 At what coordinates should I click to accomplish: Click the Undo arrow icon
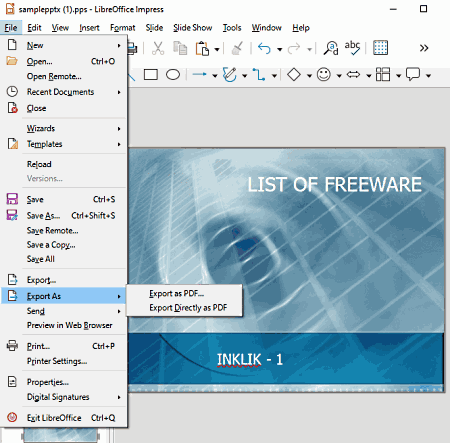(x=265, y=48)
